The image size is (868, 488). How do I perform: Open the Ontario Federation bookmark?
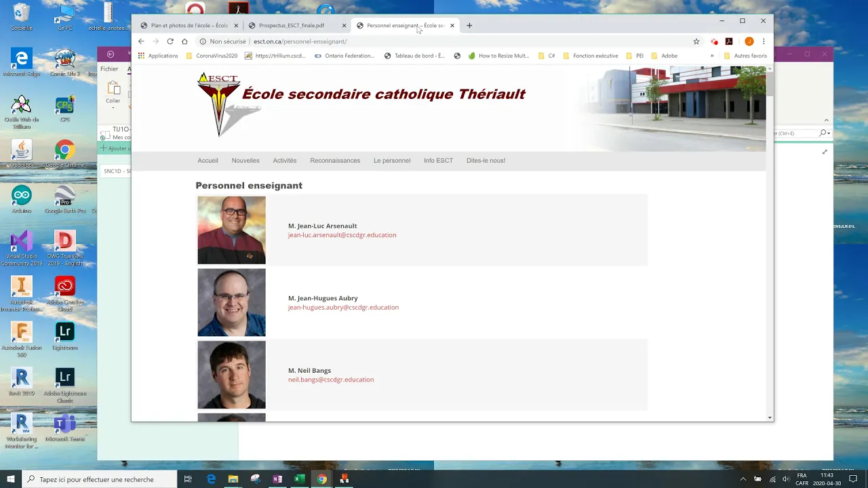click(344, 56)
